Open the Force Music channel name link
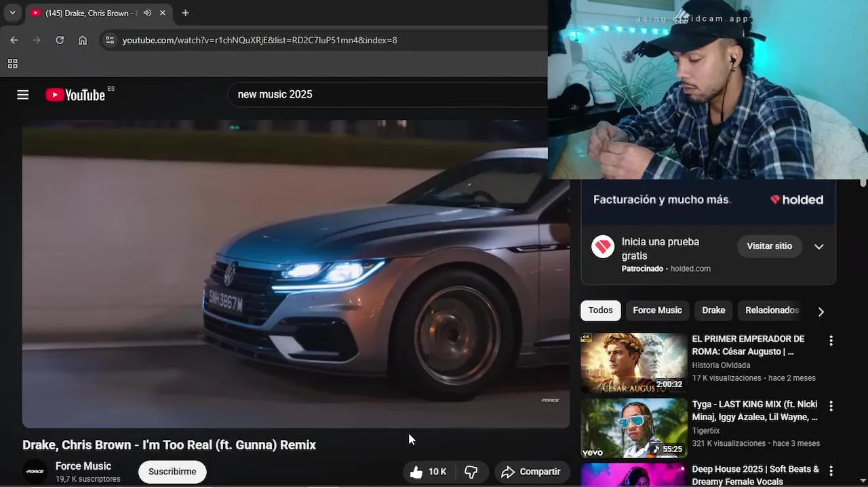868x488 pixels. coord(83,466)
